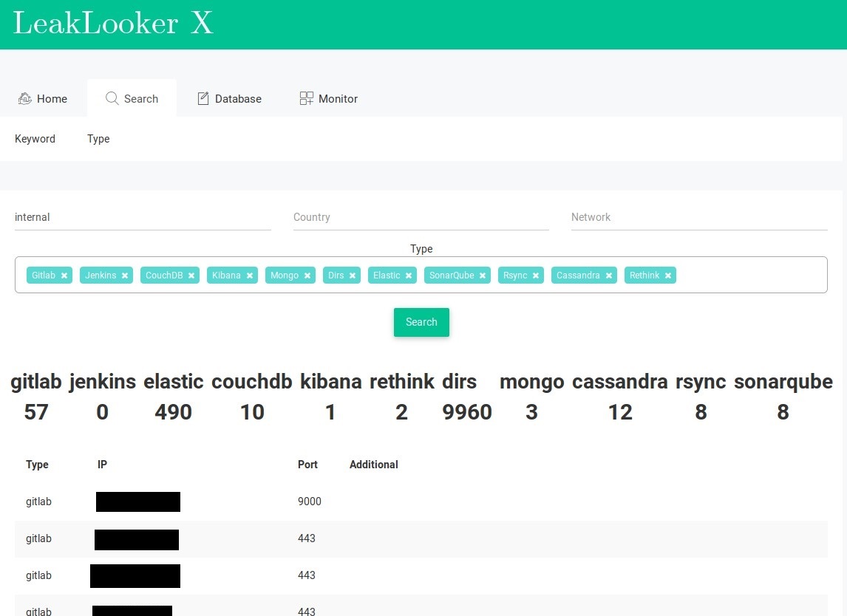This screenshot has height=616, width=847.
Task: Click the jenkins results heading
Action: [x=103, y=382]
